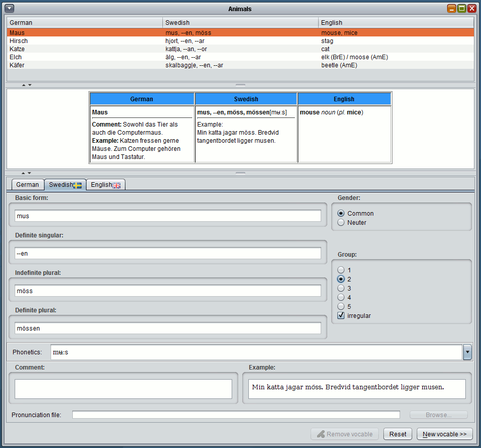The height and width of the screenshot is (448, 481).
Task: Click the 'katt|a, --an, --or' cell
Action: pyautogui.click(x=241, y=49)
